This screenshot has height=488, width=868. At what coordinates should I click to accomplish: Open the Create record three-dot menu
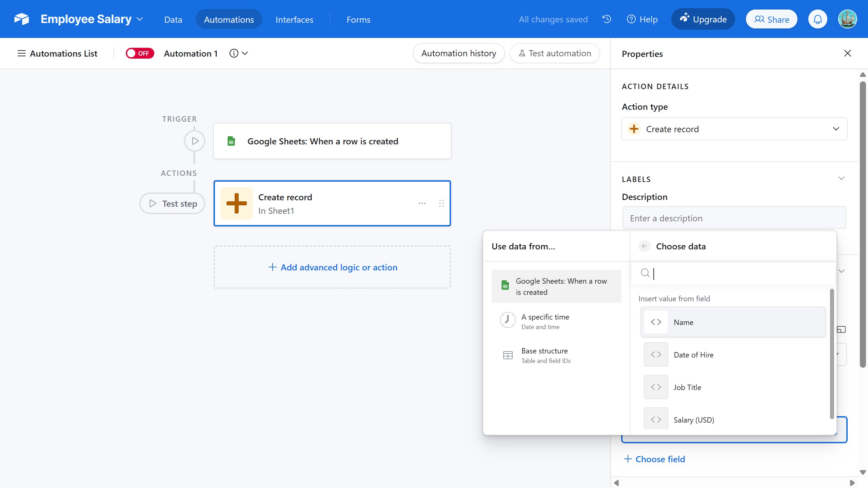coord(422,203)
